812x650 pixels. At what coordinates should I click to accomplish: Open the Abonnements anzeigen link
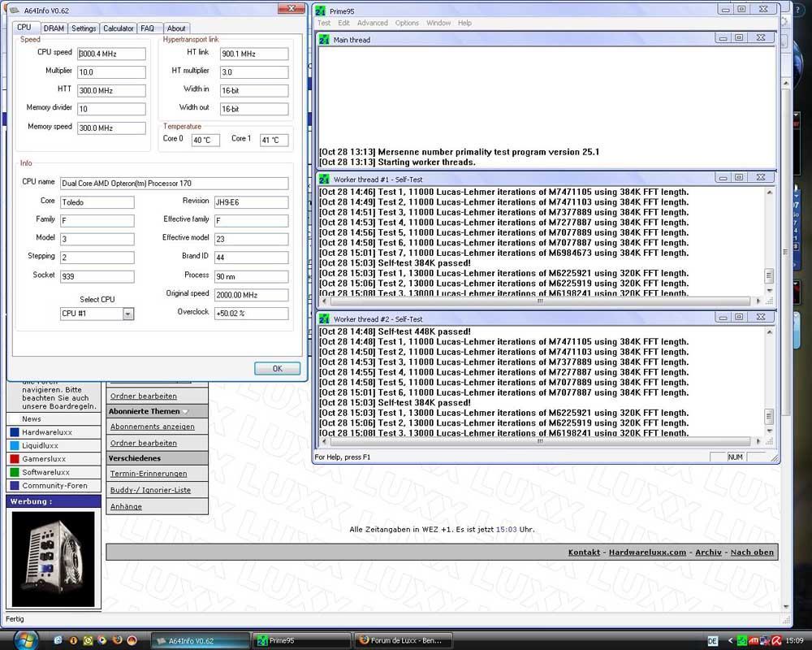click(153, 427)
